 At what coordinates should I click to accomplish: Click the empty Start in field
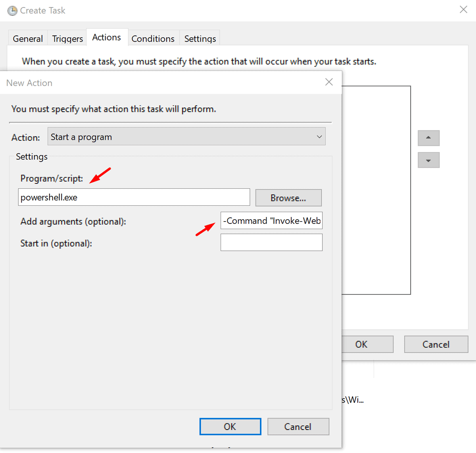click(271, 243)
